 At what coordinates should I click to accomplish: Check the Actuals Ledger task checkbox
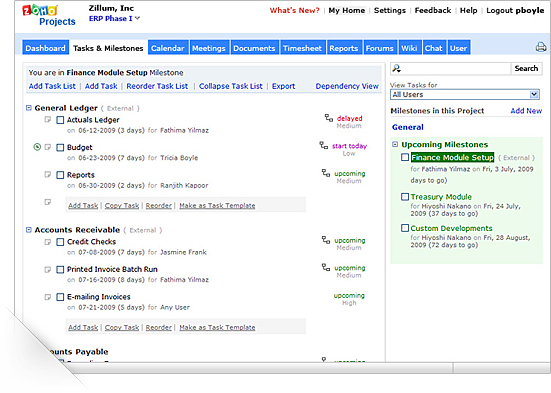point(60,120)
